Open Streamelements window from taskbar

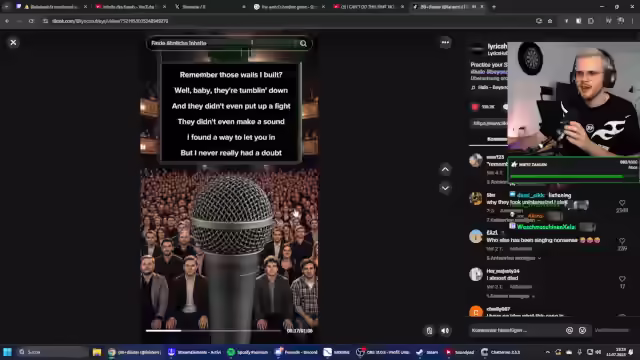pyautogui.click(x=194, y=352)
